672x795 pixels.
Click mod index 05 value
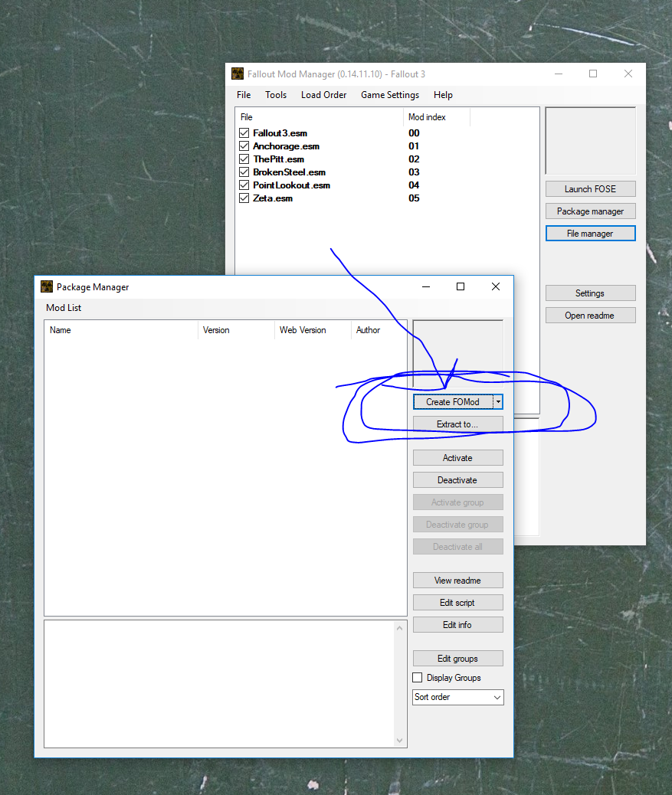coord(414,198)
